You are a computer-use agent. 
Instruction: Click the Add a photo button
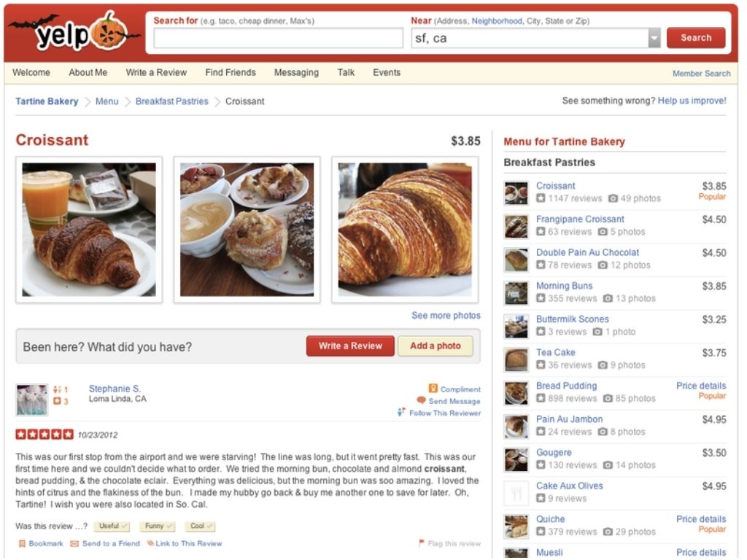436,346
